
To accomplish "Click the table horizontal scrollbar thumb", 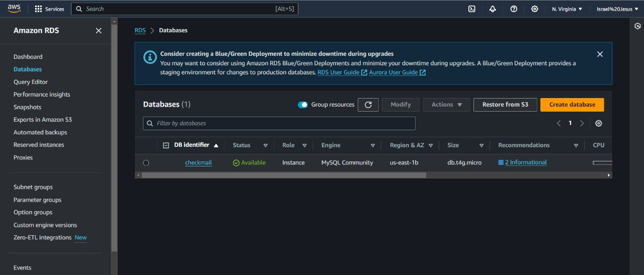I will coord(284,175).
